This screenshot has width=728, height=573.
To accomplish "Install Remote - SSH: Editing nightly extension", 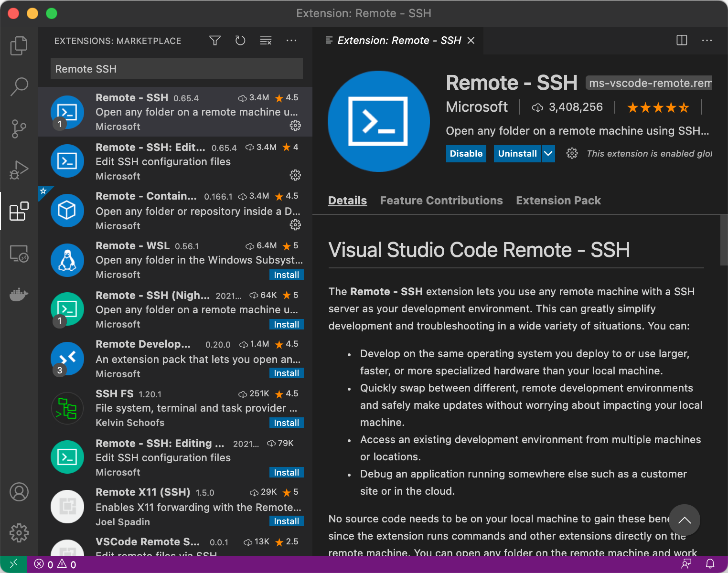I will 287,473.
